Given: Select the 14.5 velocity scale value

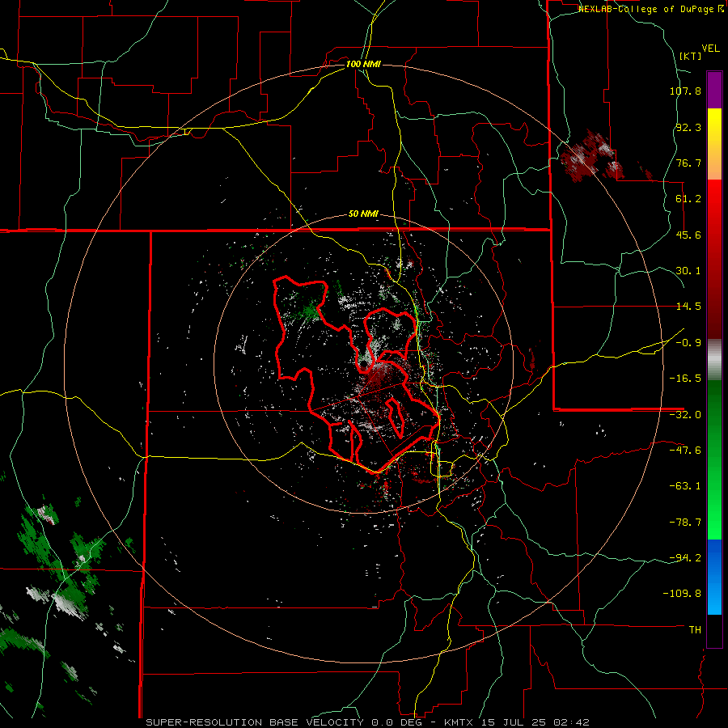Looking at the screenshot, I should tap(688, 307).
